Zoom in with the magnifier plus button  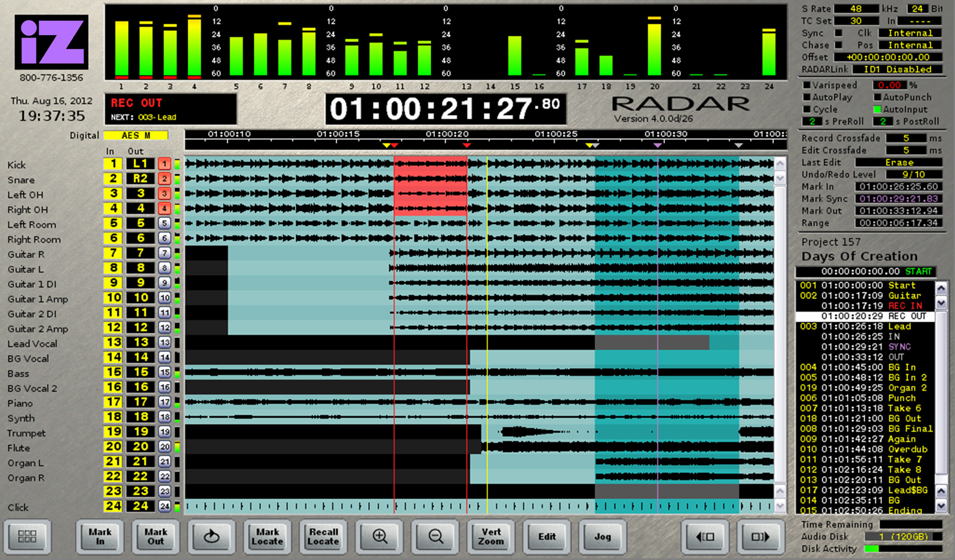point(379,537)
